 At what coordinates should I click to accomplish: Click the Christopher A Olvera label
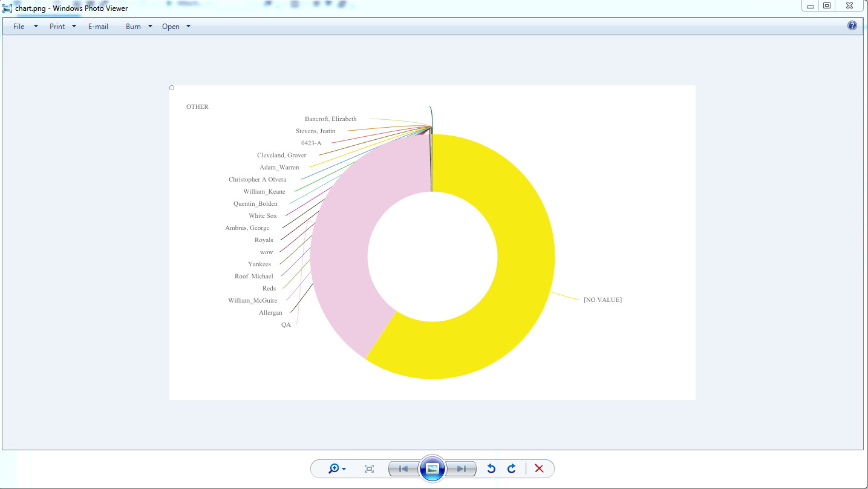click(258, 179)
